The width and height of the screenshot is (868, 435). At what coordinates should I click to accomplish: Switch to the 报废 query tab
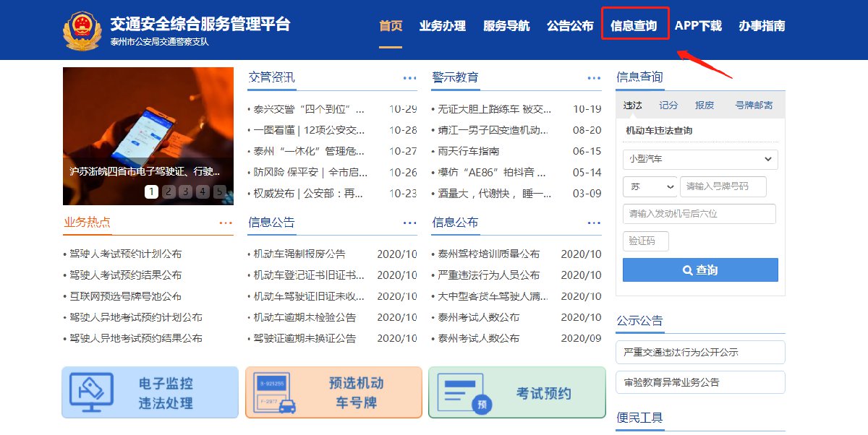pyautogui.click(x=704, y=105)
